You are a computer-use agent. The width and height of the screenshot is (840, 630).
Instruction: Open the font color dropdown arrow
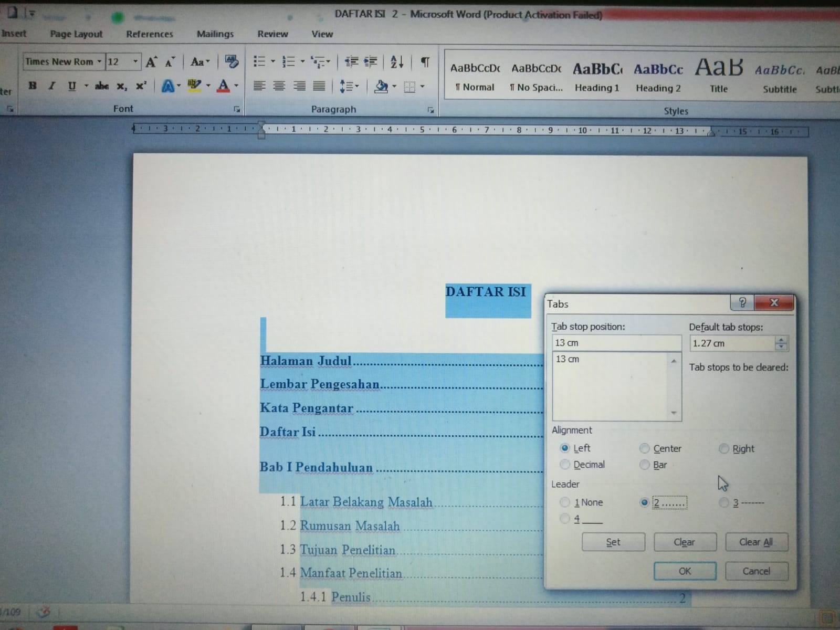tap(236, 86)
